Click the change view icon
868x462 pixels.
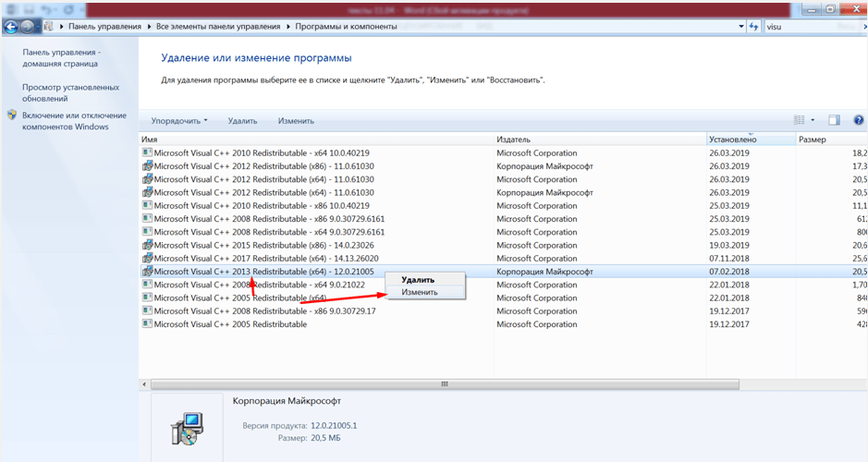[x=800, y=120]
